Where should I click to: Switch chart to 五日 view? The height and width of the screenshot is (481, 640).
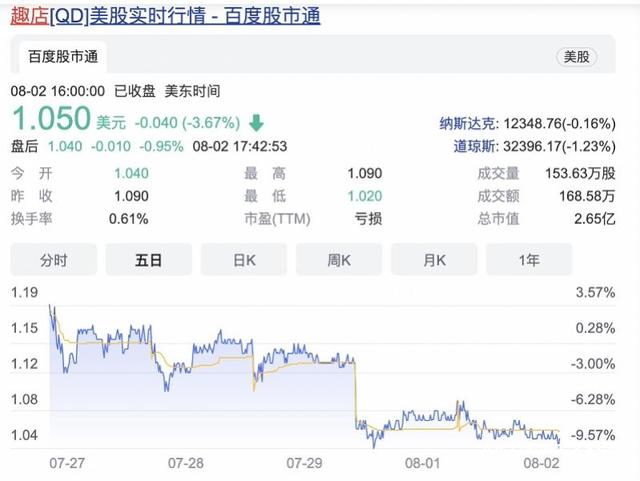point(148,260)
